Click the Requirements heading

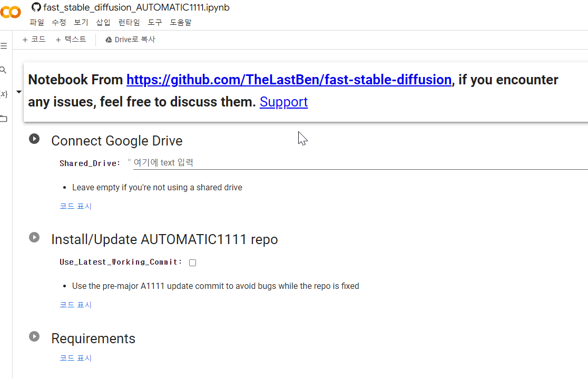pyautogui.click(x=93, y=338)
